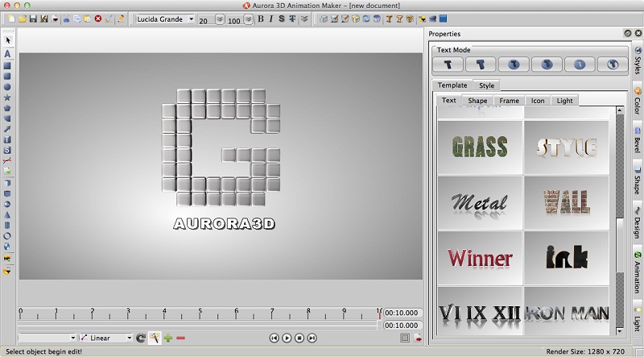Create a new document
The image size is (644, 357).
click(11, 19)
